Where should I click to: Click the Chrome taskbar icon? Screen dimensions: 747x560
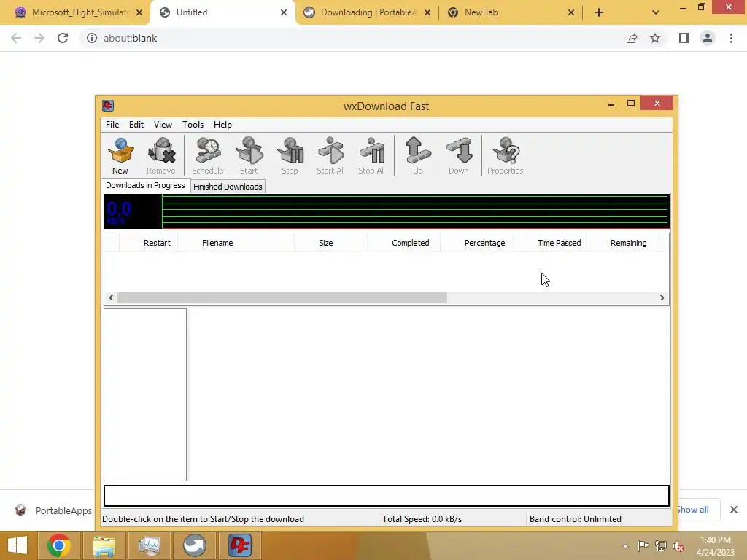[x=58, y=545]
